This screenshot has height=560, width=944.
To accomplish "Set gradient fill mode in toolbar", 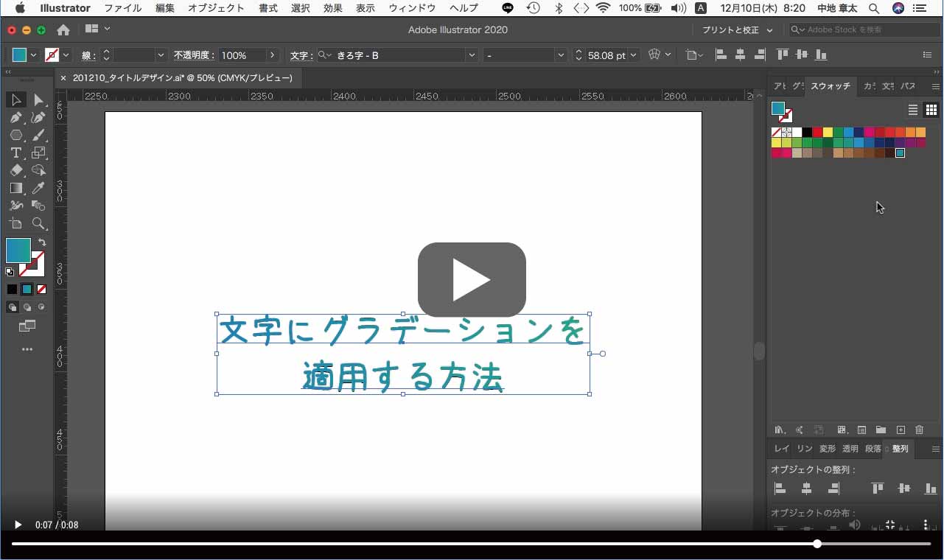I will [x=27, y=290].
